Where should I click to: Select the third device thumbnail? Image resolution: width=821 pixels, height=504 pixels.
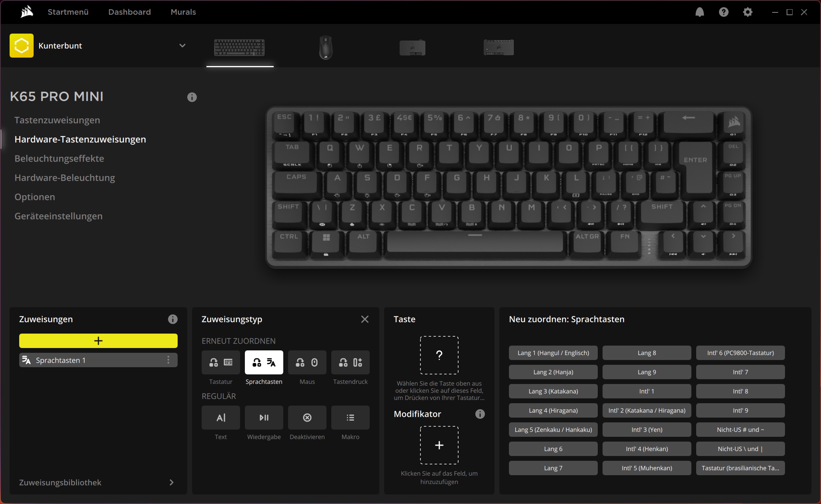click(x=412, y=48)
